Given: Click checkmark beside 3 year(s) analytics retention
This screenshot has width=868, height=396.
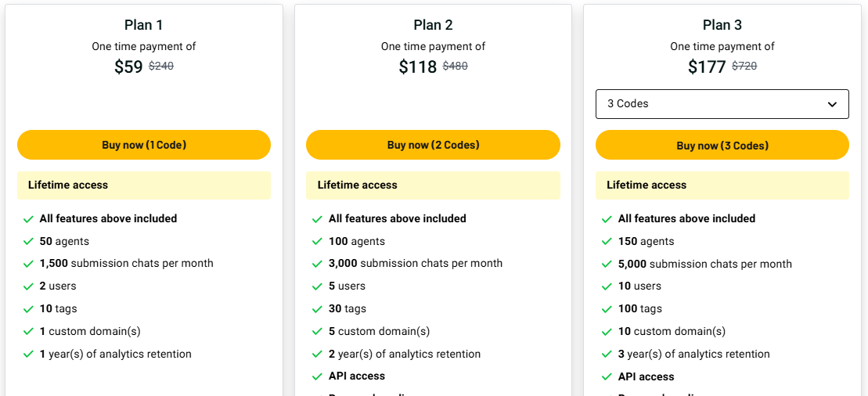Looking at the screenshot, I should pyautogui.click(x=607, y=355).
